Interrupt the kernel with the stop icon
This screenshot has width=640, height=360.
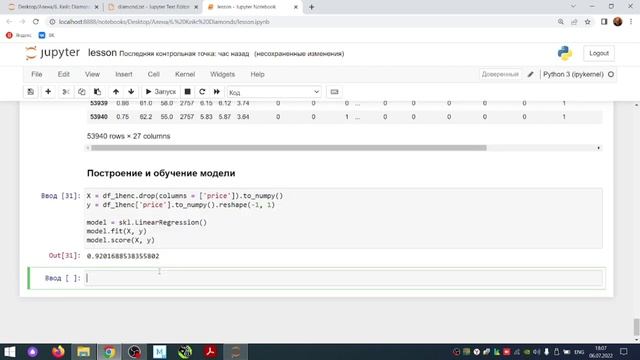click(187, 92)
